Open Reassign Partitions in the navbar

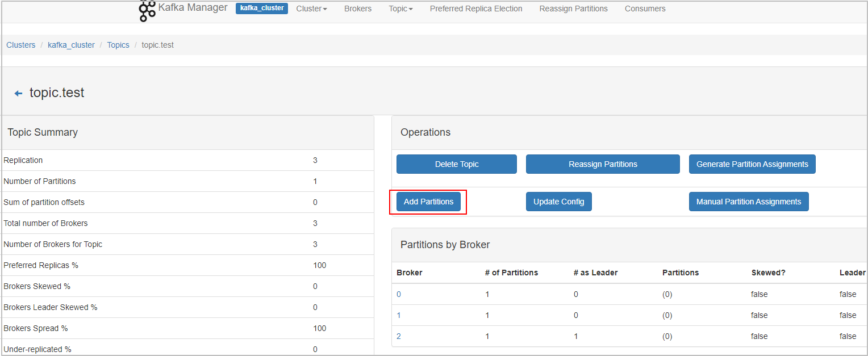pos(573,9)
